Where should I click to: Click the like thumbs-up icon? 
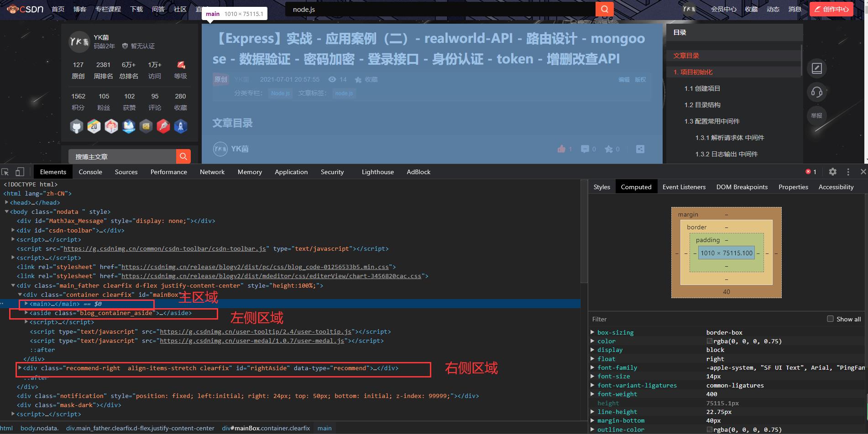point(561,149)
